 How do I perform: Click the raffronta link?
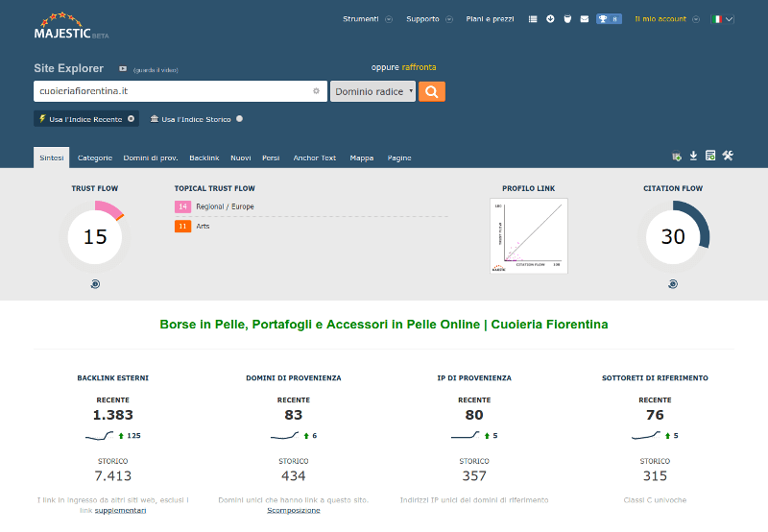[419, 67]
